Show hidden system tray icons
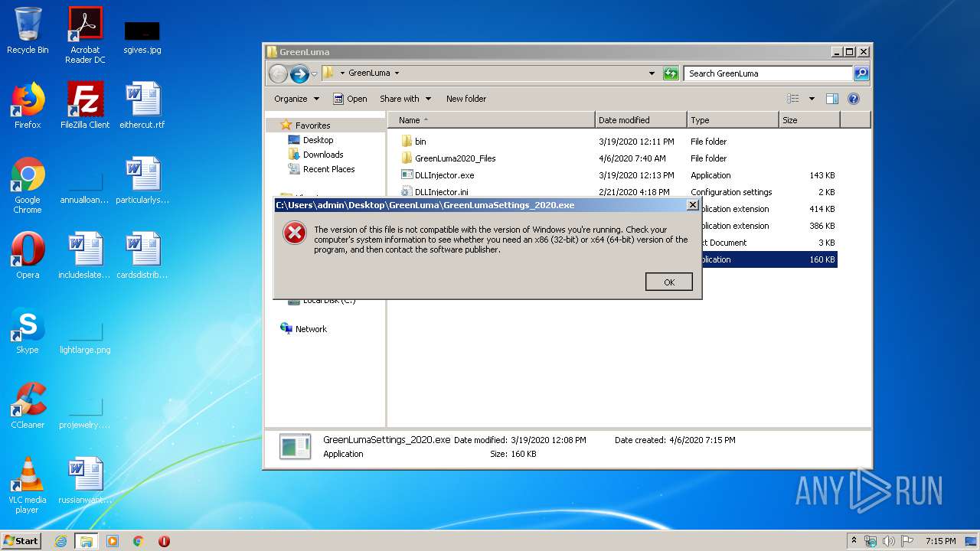980x551 pixels. (x=854, y=540)
